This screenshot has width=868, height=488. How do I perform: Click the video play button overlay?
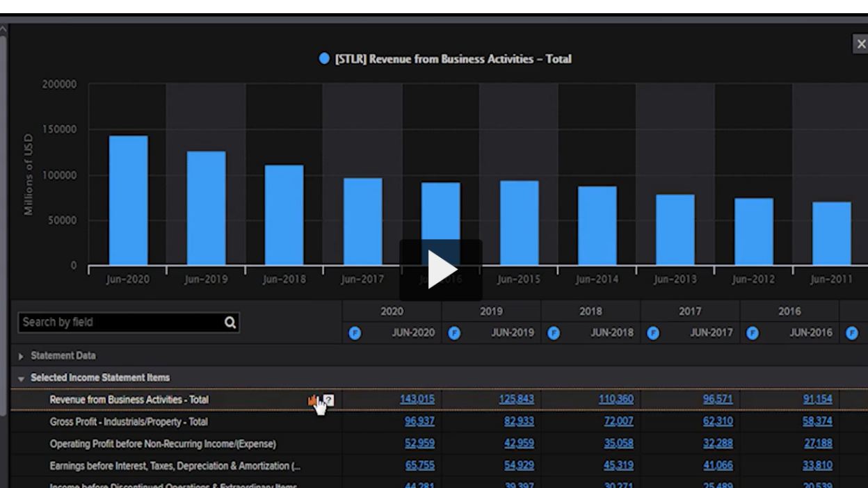441,270
